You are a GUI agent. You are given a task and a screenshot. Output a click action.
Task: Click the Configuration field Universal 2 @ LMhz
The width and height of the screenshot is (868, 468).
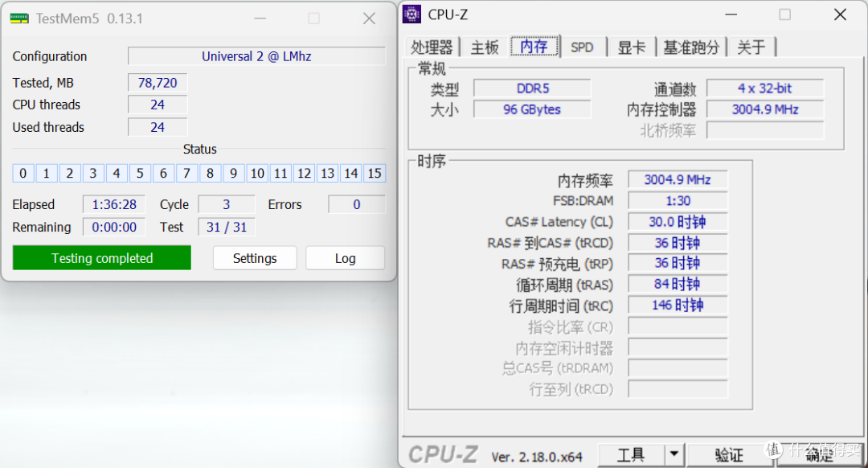[256, 56]
